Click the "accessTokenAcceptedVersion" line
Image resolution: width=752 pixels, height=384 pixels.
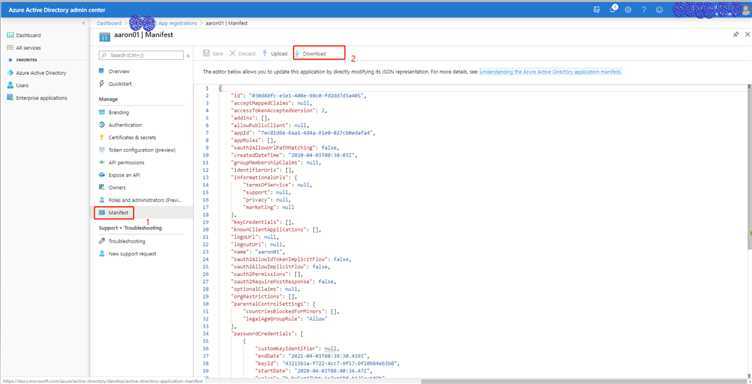279,110
